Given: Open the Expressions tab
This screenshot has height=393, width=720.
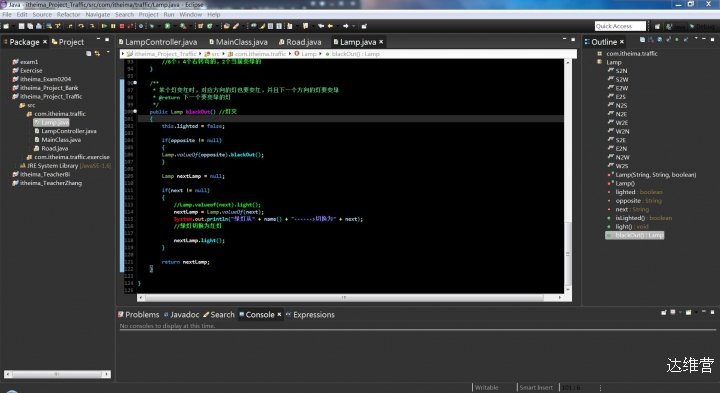Looking at the screenshot, I should click(x=310, y=314).
